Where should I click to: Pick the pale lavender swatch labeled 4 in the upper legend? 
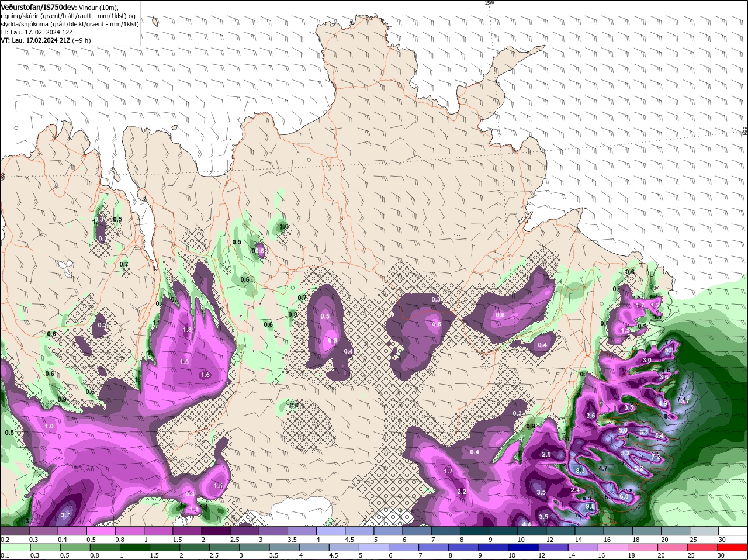[331, 531]
